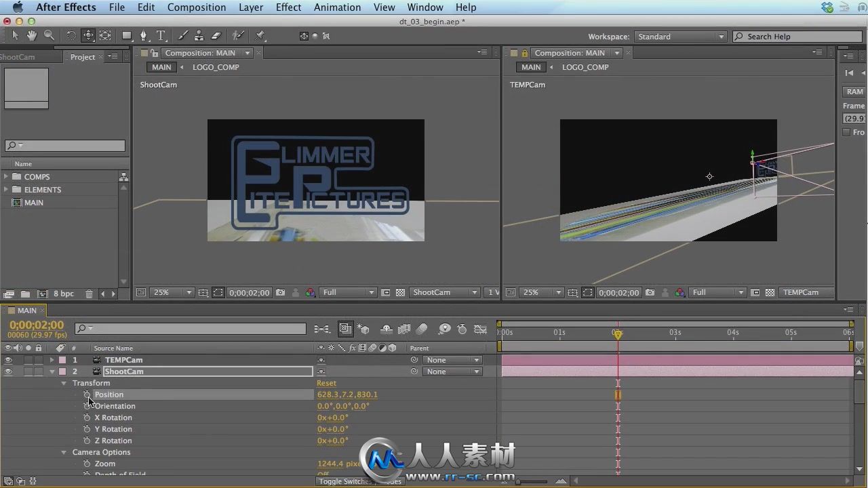Open the Effect menu
Viewport: 868px width, 488px height.
(x=288, y=7)
